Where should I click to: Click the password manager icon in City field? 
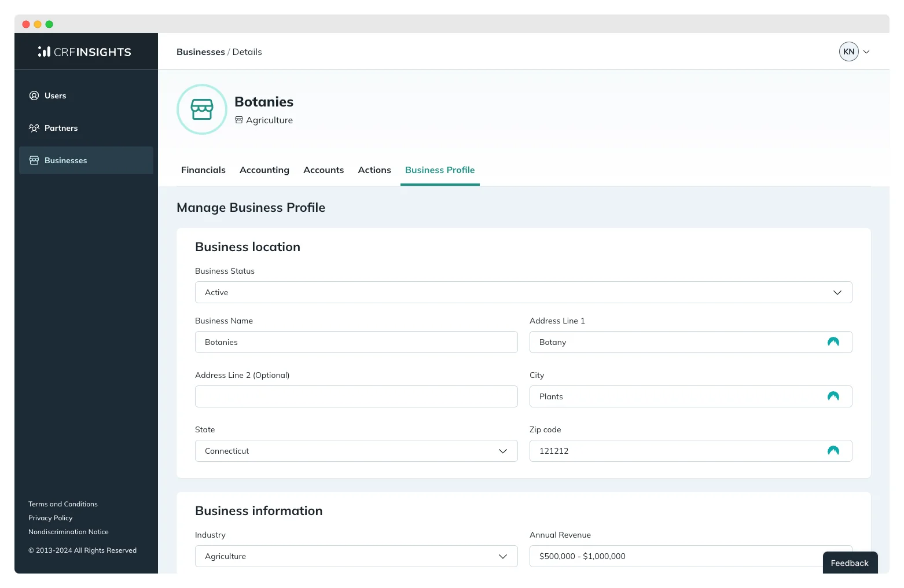click(x=833, y=396)
